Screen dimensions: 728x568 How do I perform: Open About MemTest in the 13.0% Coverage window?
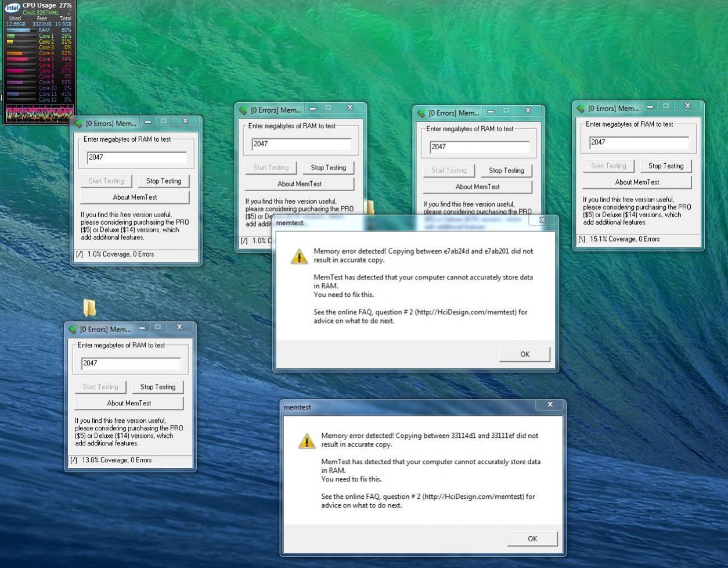(x=129, y=403)
